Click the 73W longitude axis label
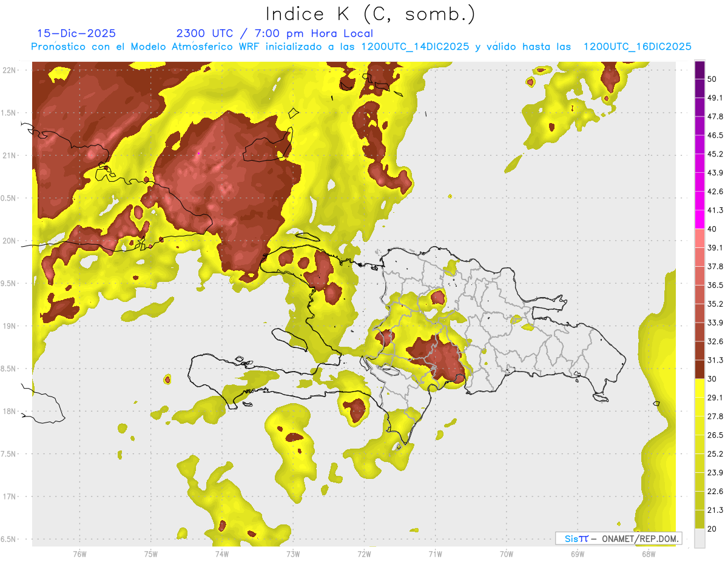 point(293,554)
